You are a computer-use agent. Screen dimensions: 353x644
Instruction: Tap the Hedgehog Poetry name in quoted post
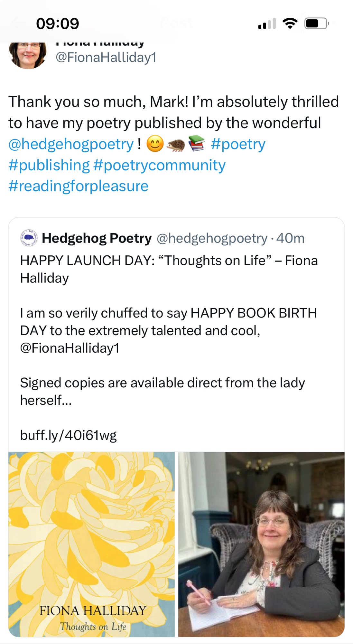coord(97,238)
